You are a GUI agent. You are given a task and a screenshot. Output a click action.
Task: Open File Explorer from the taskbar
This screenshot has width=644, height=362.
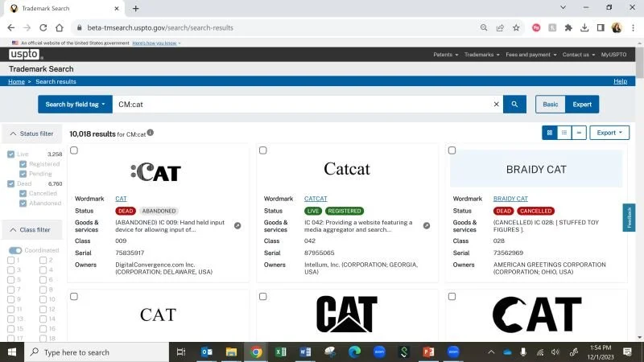[231, 352]
